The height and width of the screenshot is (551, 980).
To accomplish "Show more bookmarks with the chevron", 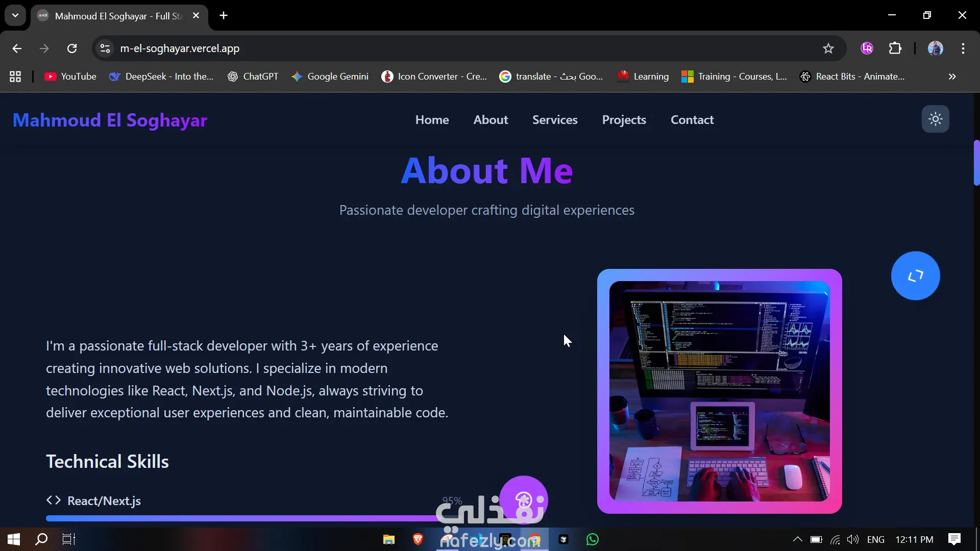I will pos(952,77).
